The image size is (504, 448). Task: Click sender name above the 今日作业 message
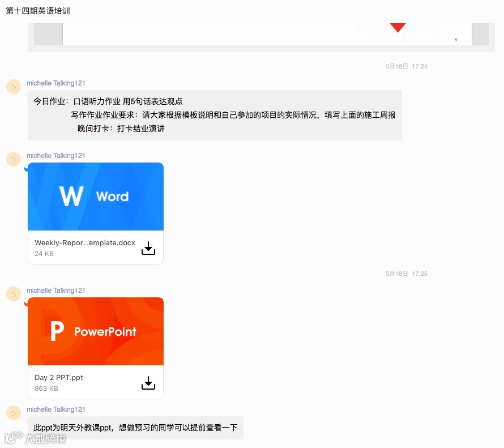(56, 83)
